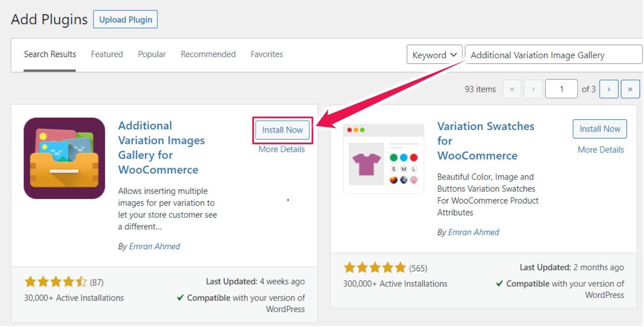The image size is (644, 327).
Task: Click the 'Add Plugins' page heading
Action: 49,19
